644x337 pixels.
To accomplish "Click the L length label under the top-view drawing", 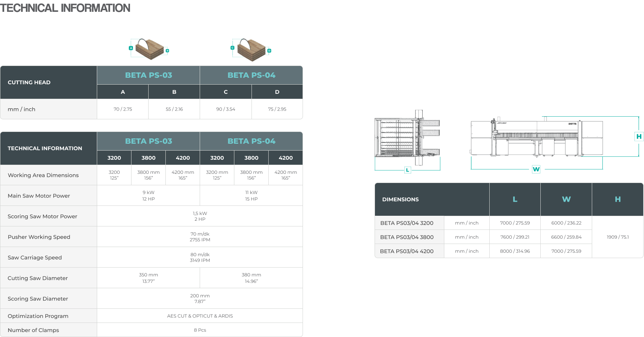I will (407, 170).
